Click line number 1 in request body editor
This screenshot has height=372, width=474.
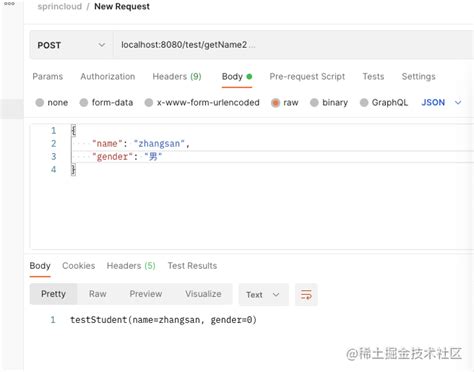click(53, 130)
